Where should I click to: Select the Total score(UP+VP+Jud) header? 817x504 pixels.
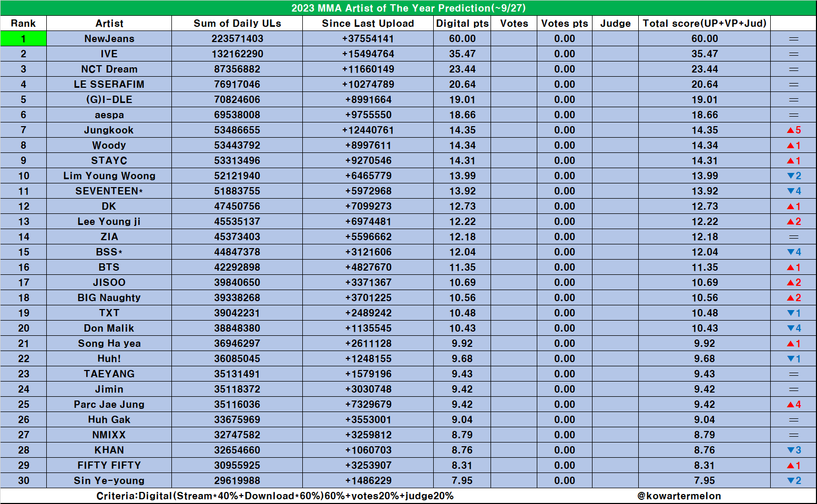tap(704, 23)
